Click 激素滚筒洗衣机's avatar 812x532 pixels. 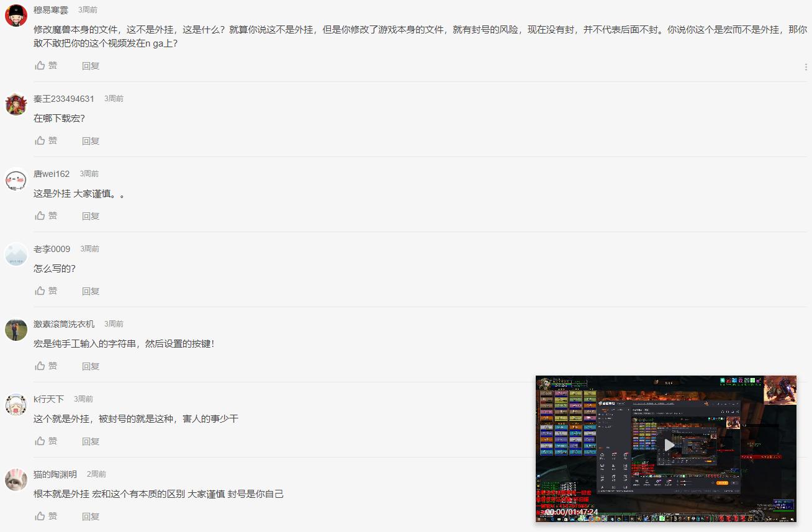pyautogui.click(x=16, y=329)
